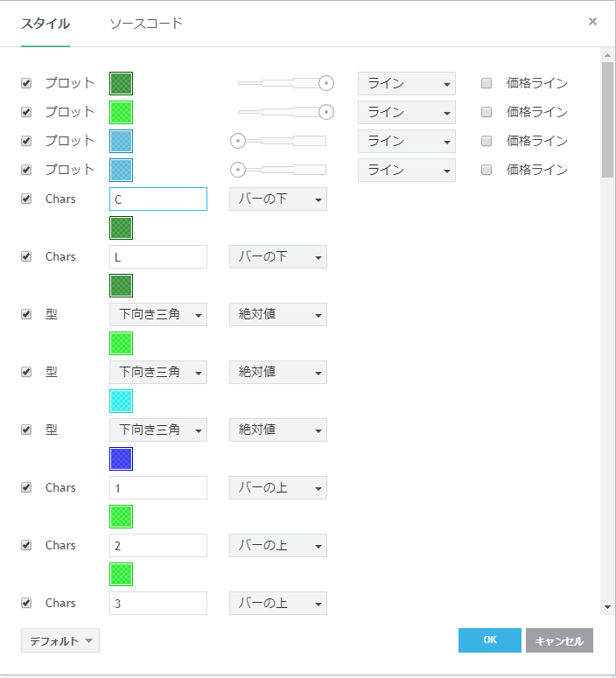Viewport: 616px width, 678px height.
Task: Click the first プロット line width slider
Action: tap(282, 83)
